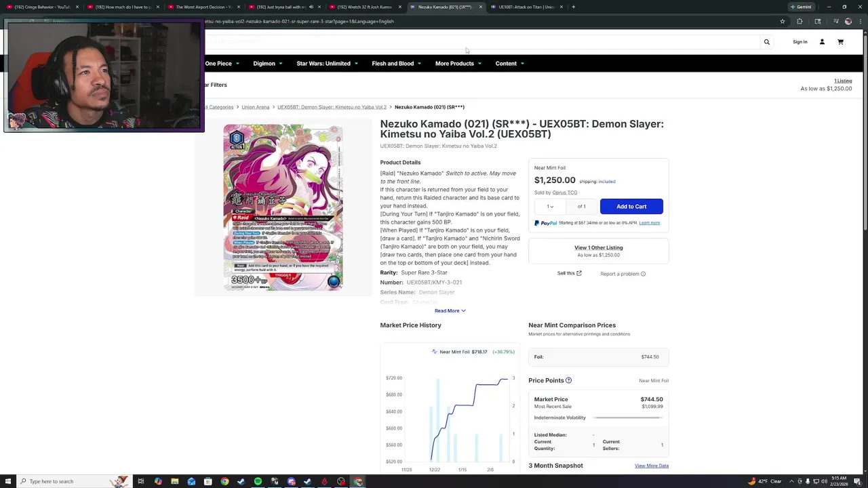
Task: Click the site search input field
Action: click(x=481, y=42)
